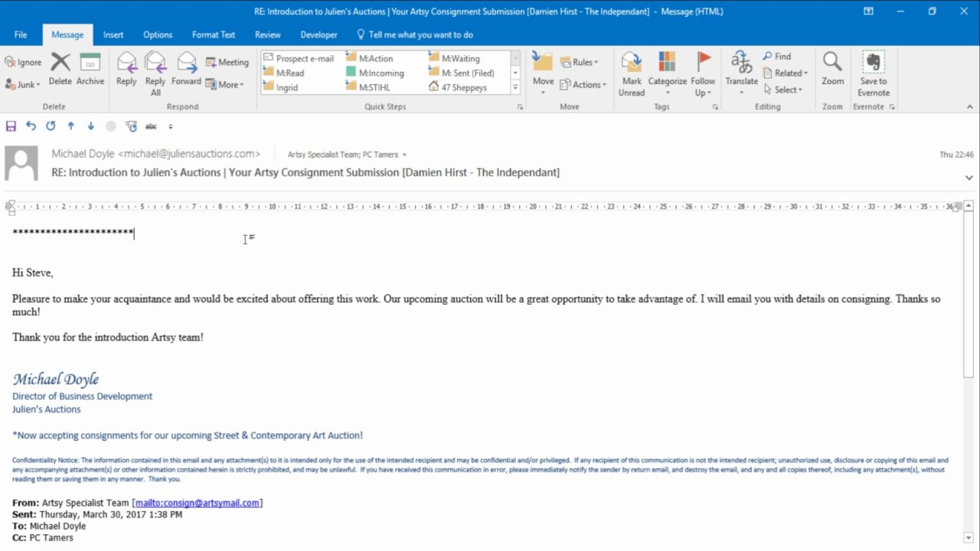Screen dimensions: 980x551
Task: Open the Junk dropdown
Action: [22, 84]
